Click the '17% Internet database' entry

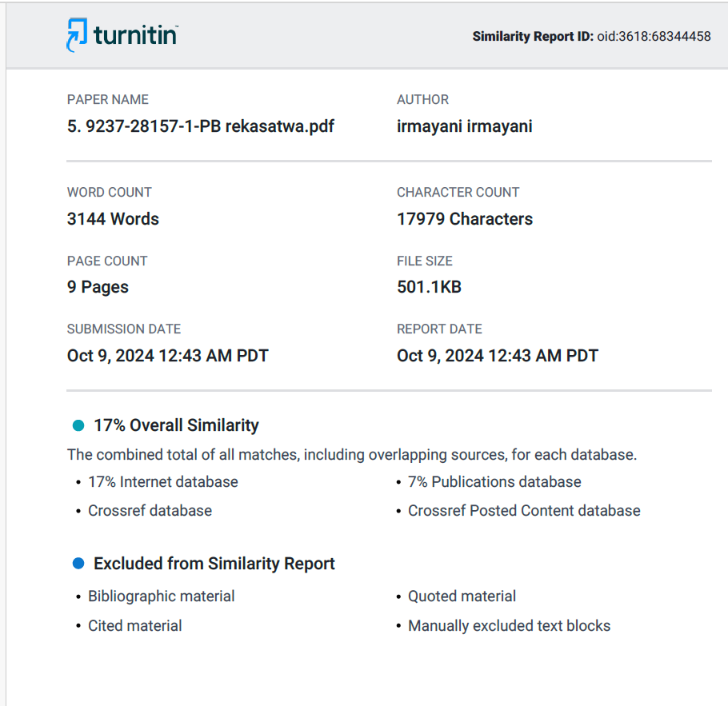tap(163, 482)
